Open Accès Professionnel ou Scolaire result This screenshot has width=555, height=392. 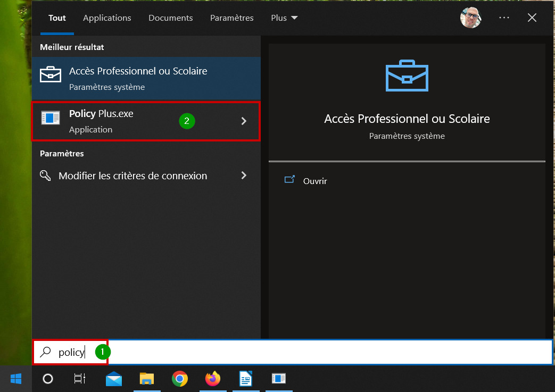[x=146, y=78]
